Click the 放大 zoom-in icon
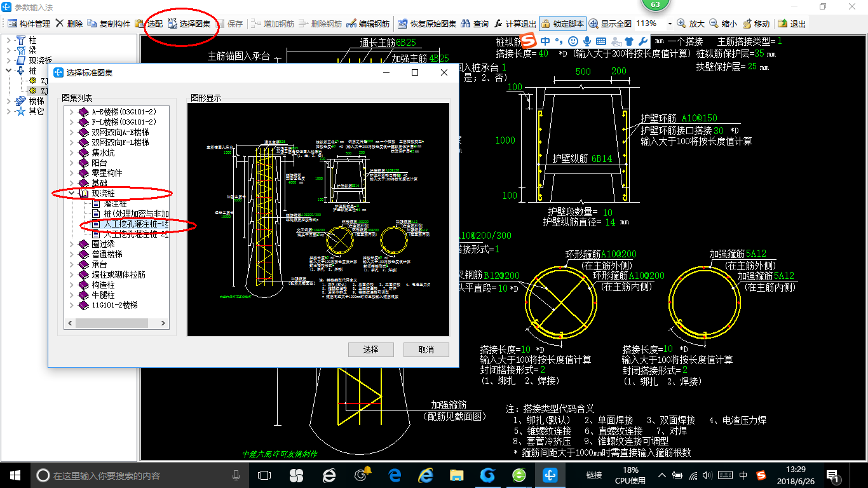 (681, 24)
